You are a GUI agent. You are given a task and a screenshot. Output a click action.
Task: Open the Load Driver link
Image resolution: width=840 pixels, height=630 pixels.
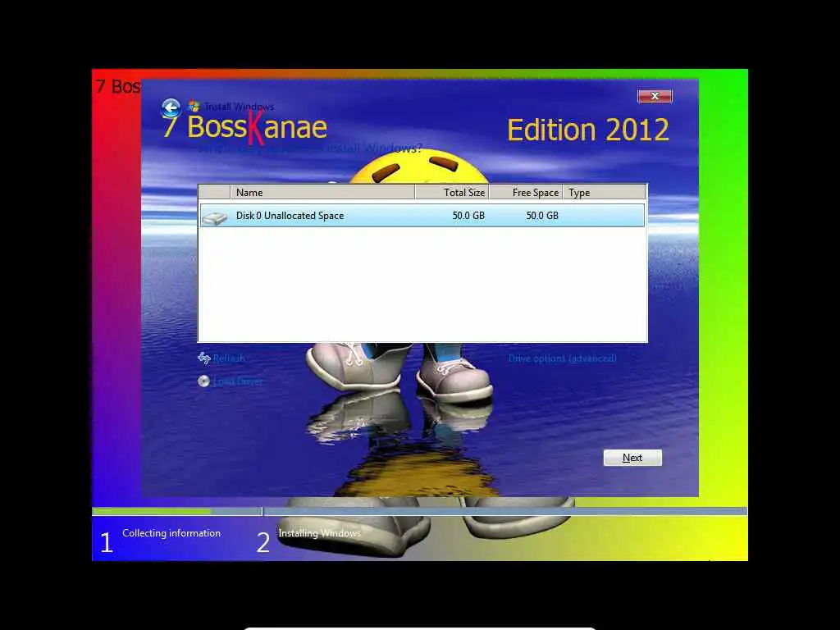(x=238, y=381)
